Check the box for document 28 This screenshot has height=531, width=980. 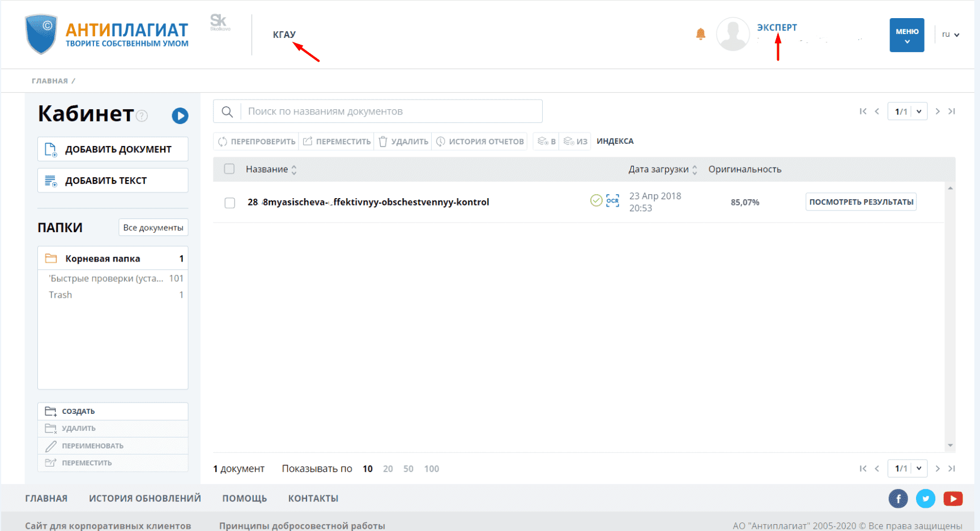pos(230,203)
